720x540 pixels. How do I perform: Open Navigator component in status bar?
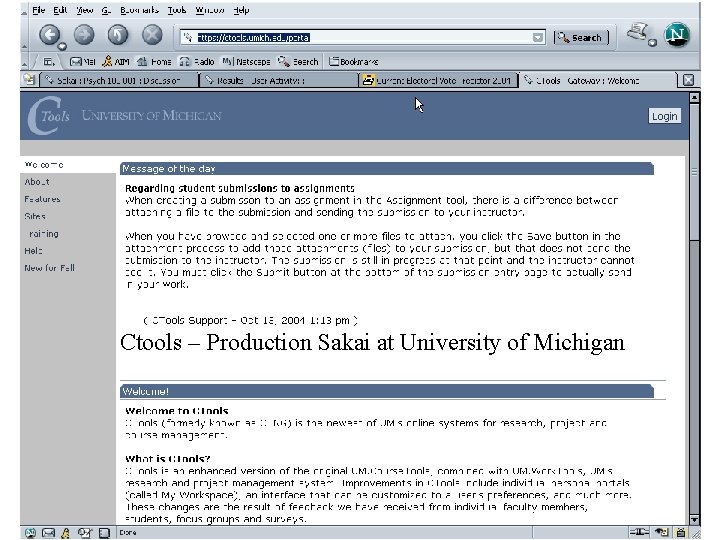(x=30, y=533)
